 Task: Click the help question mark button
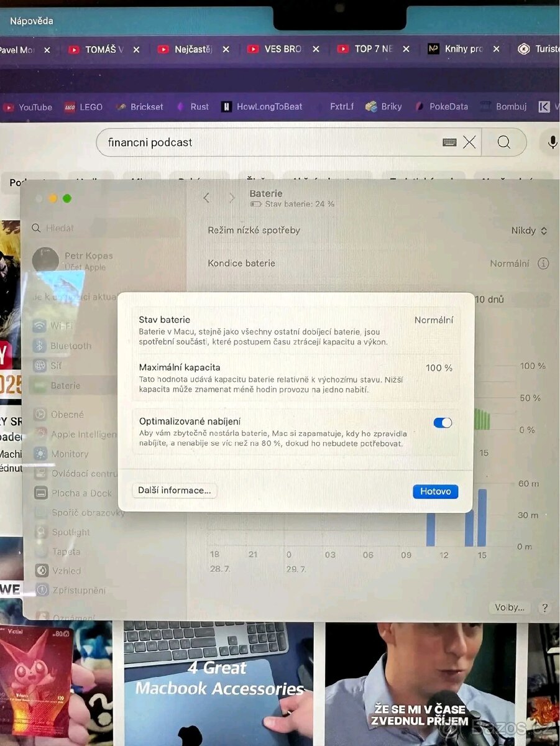coord(544,607)
